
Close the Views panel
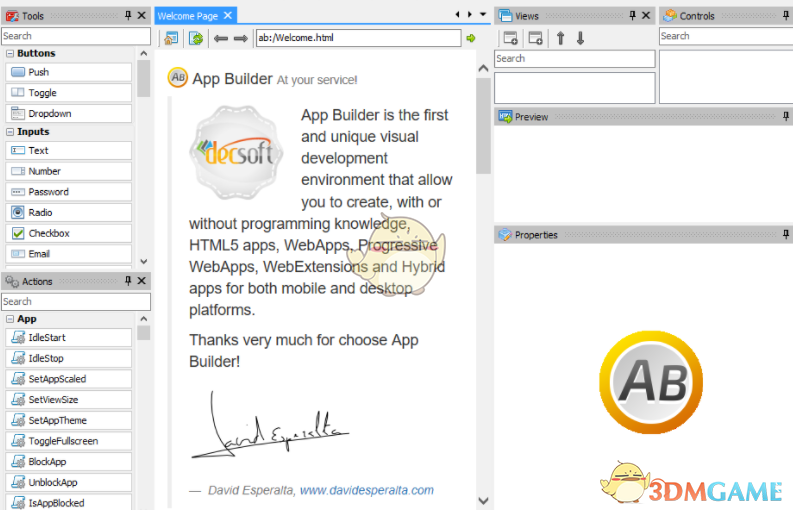(x=646, y=16)
